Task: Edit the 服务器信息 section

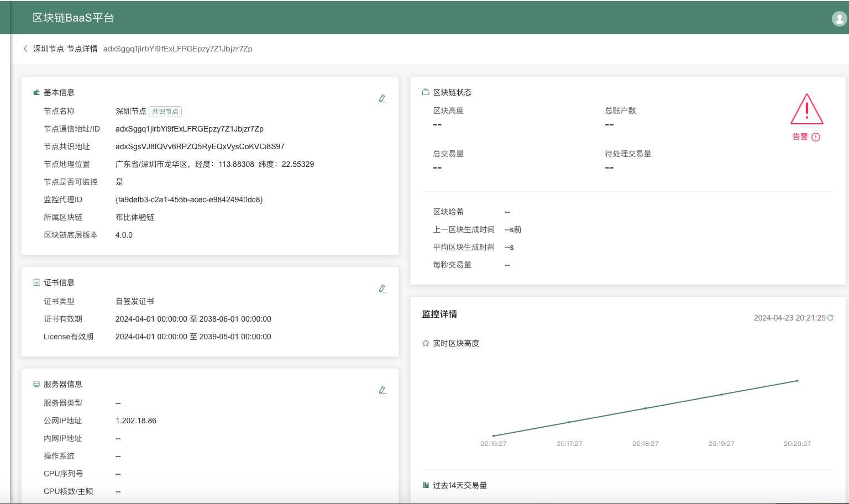Action: pos(382,390)
